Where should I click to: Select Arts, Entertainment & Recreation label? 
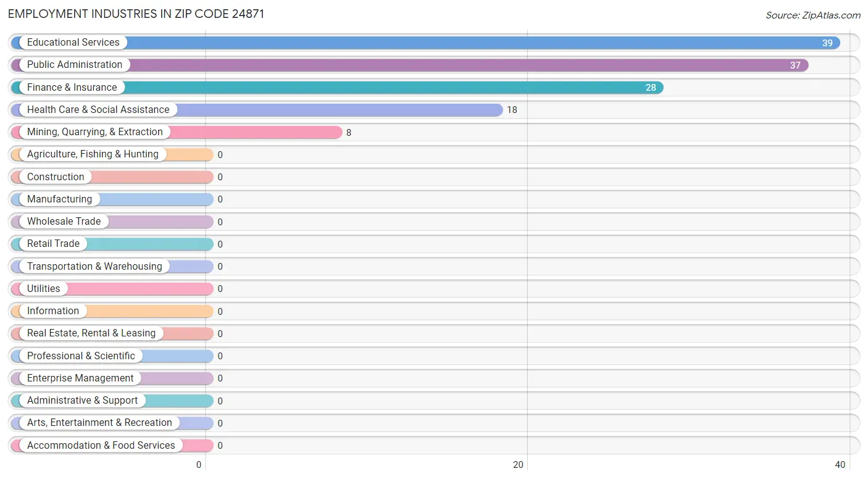(x=99, y=423)
